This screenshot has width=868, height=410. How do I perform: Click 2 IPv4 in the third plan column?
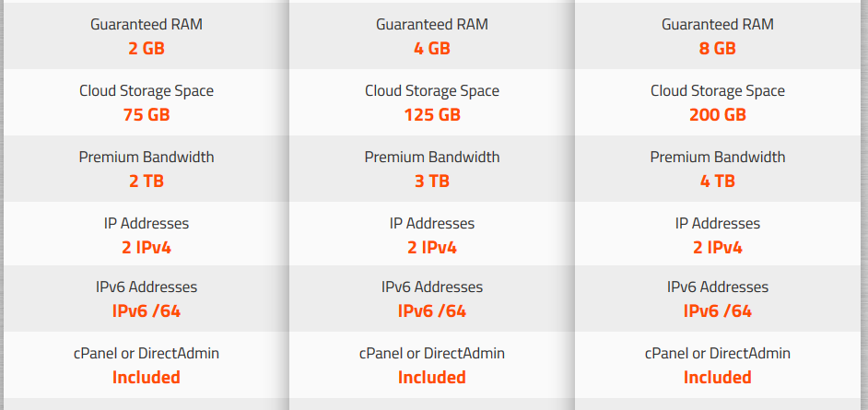(x=718, y=247)
